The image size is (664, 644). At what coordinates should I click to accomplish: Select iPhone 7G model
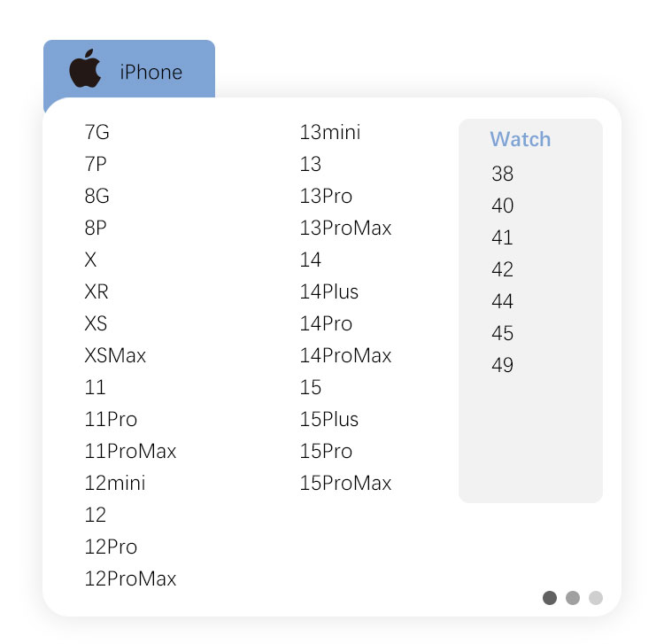pyautogui.click(x=97, y=133)
